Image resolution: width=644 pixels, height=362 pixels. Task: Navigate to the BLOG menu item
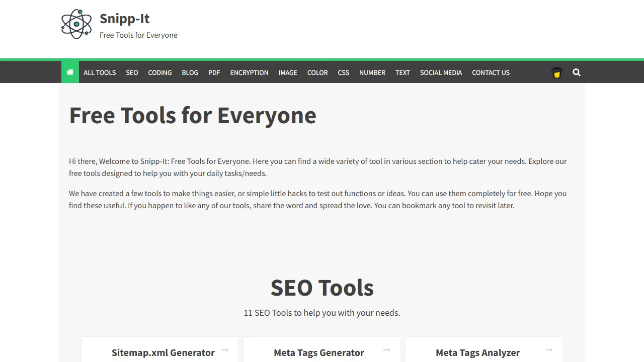pyautogui.click(x=190, y=72)
